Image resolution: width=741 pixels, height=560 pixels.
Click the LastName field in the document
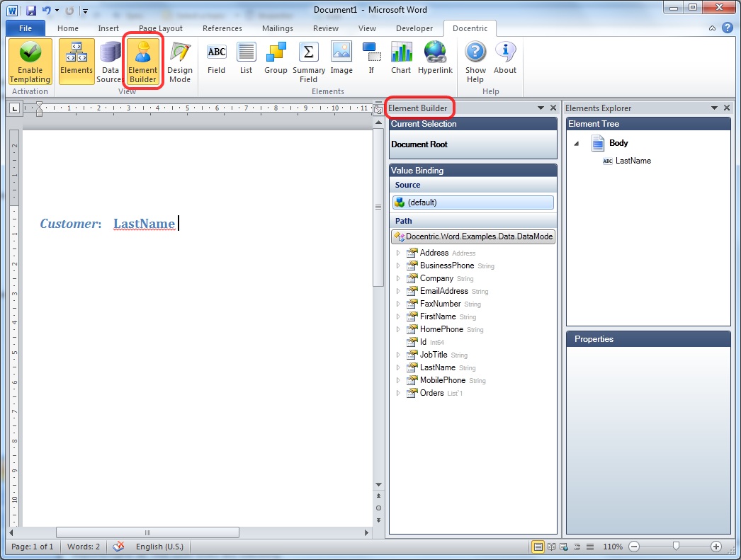[144, 223]
